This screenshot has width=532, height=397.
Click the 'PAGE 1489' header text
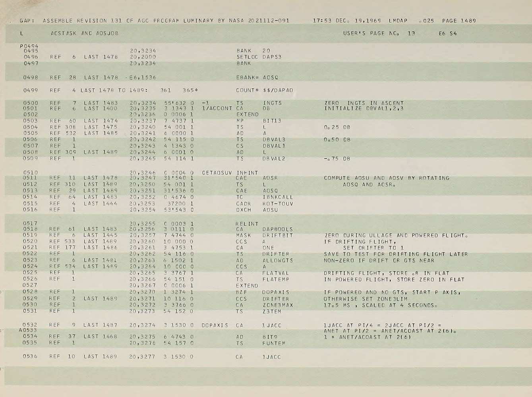(459, 21)
